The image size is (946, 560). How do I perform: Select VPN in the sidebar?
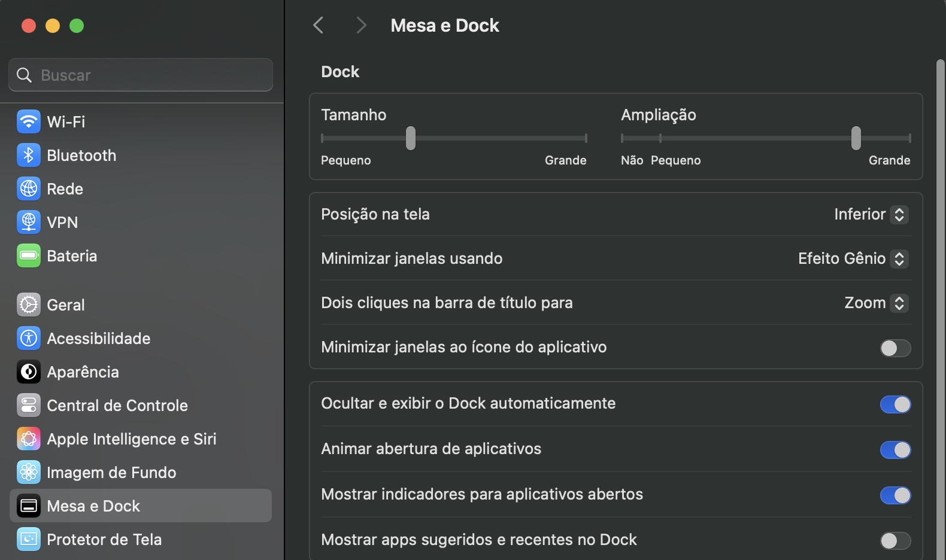141,223
